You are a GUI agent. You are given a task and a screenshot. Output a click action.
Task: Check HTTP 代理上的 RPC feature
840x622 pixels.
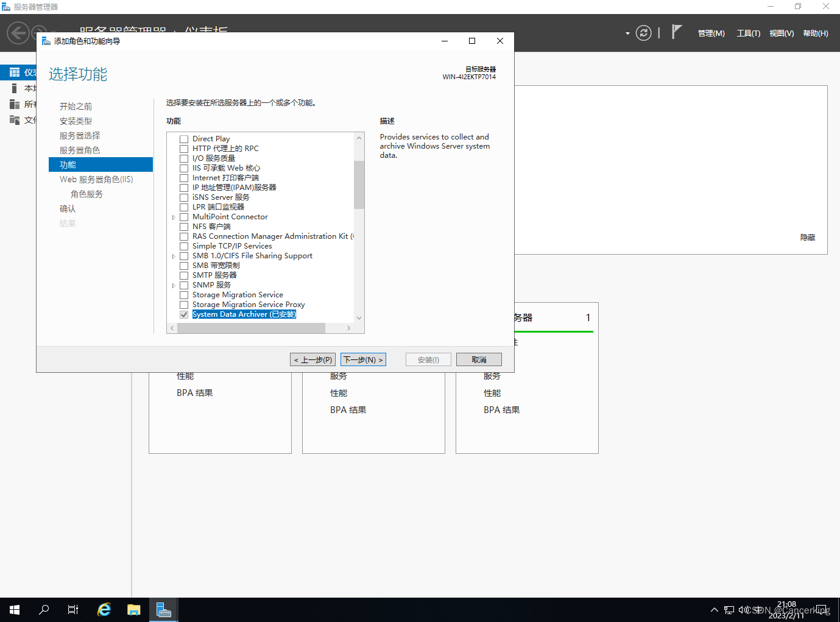coord(184,149)
